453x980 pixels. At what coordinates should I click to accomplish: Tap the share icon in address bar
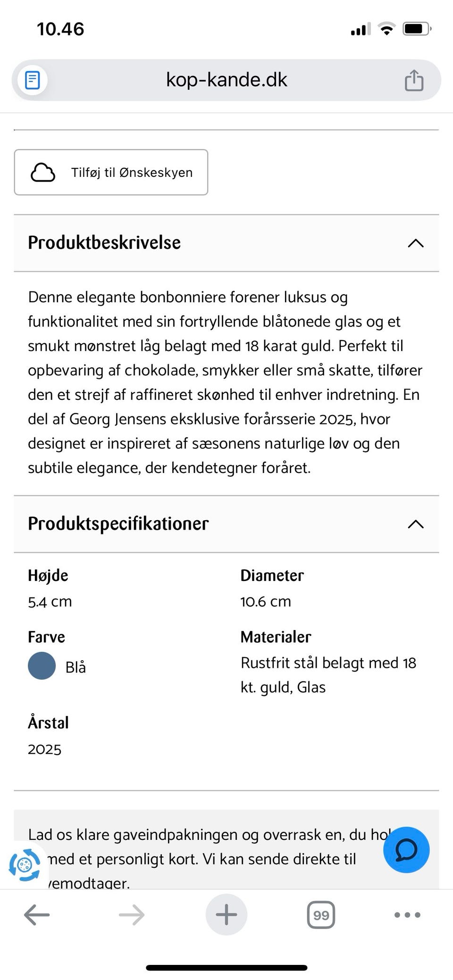pos(414,80)
